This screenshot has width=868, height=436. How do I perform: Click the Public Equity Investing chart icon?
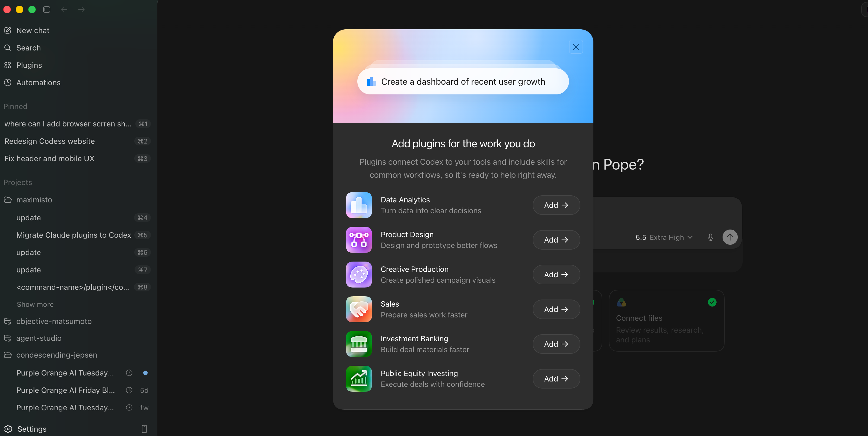[x=359, y=379]
